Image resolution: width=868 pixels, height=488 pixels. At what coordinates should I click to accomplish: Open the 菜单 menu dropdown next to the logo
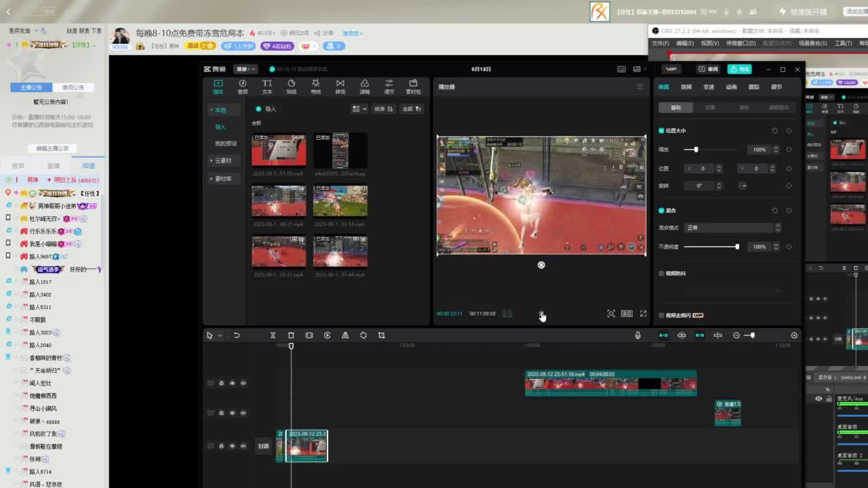245,69
